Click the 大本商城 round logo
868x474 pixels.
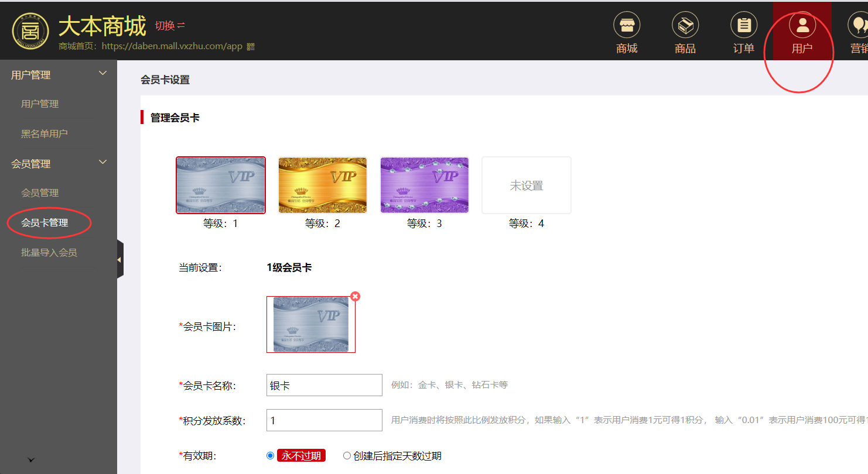pyautogui.click(x=30, y=30)
